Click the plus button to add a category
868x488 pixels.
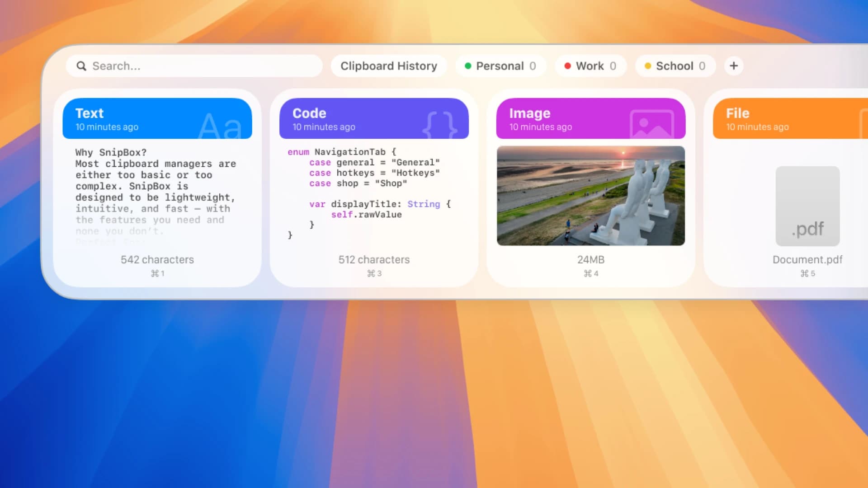(x=734, y=66)
